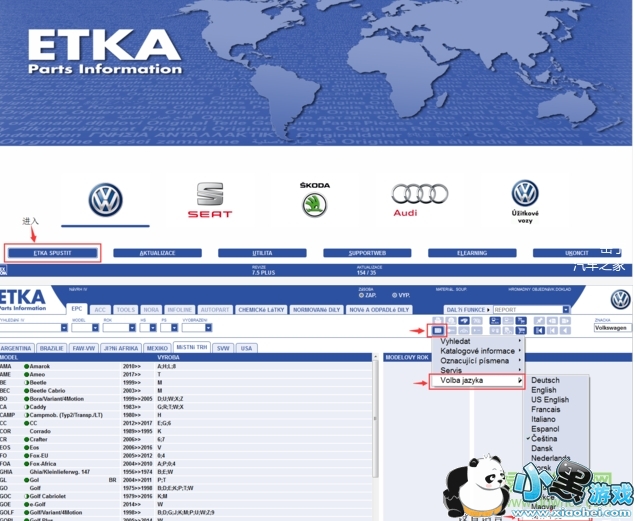Choose Espanol language option
Viewport: 635px width, 521px height.
545,429
